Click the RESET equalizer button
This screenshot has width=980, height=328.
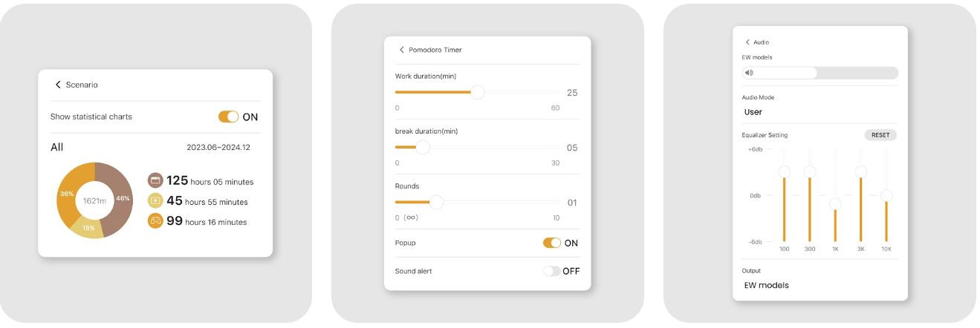pos(880,135)
